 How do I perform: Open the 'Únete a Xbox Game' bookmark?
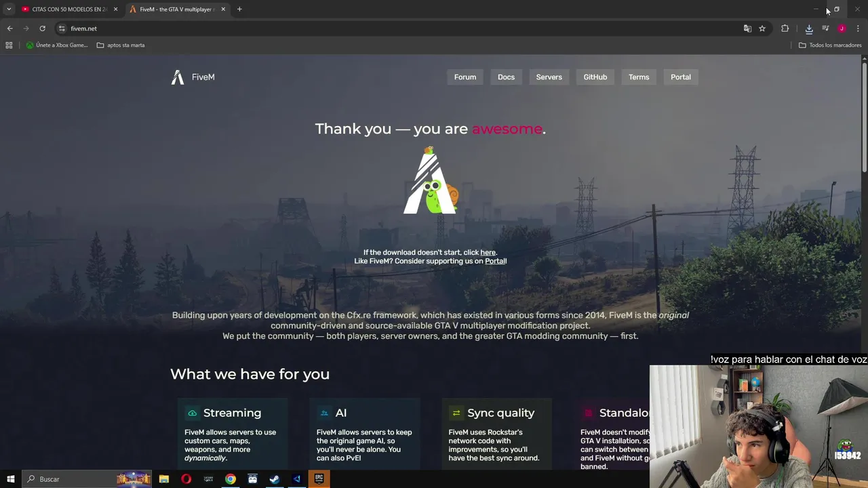[x=57, y=45]
